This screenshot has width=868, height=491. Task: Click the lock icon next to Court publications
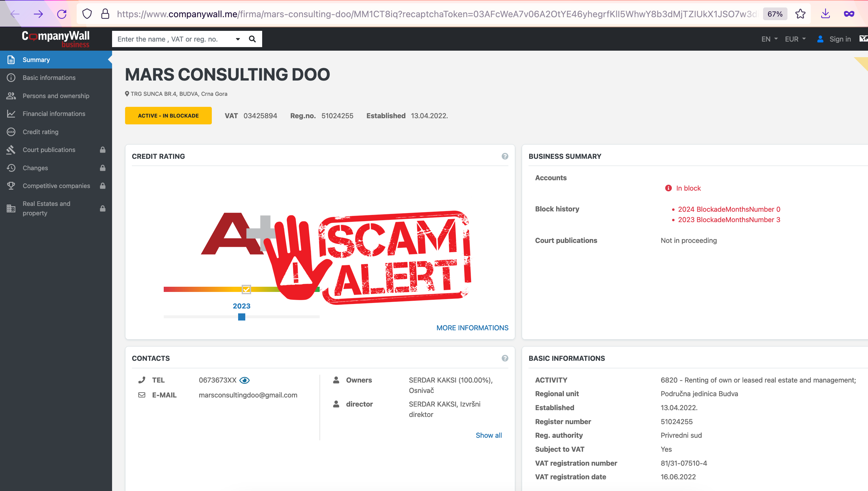tap(103, 150)
